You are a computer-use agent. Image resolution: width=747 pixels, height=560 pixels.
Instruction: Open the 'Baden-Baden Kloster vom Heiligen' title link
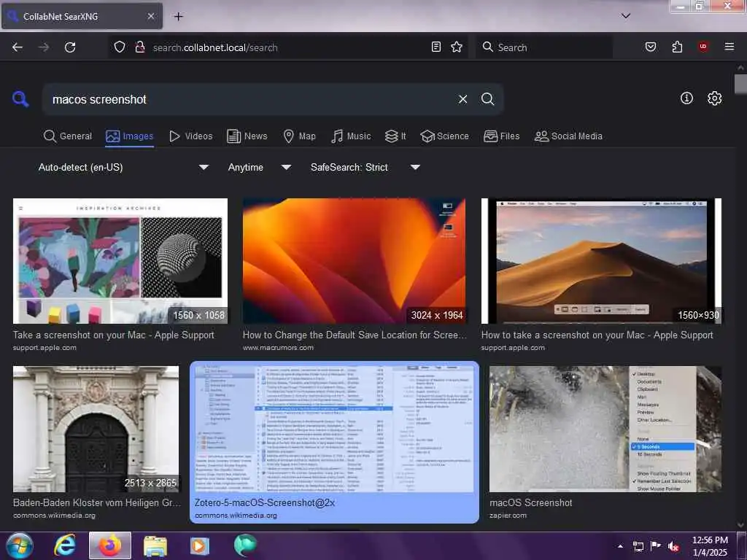pos(97,502)
